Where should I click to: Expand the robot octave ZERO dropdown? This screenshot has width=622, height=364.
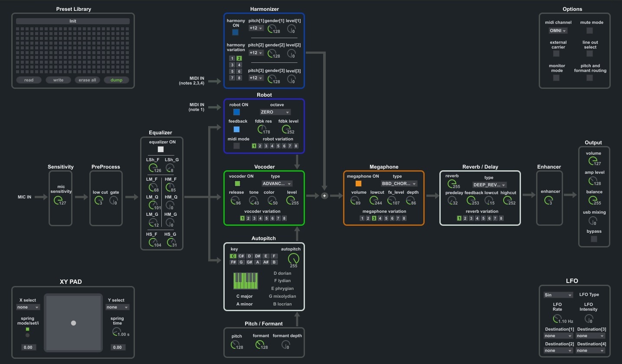point(275,112)
